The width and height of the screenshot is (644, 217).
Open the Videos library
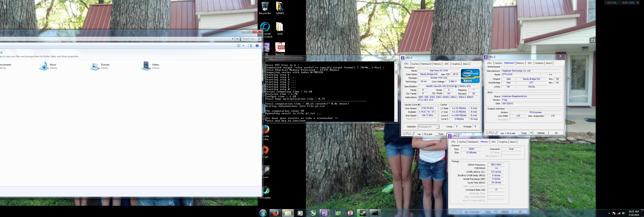(151, 66)
